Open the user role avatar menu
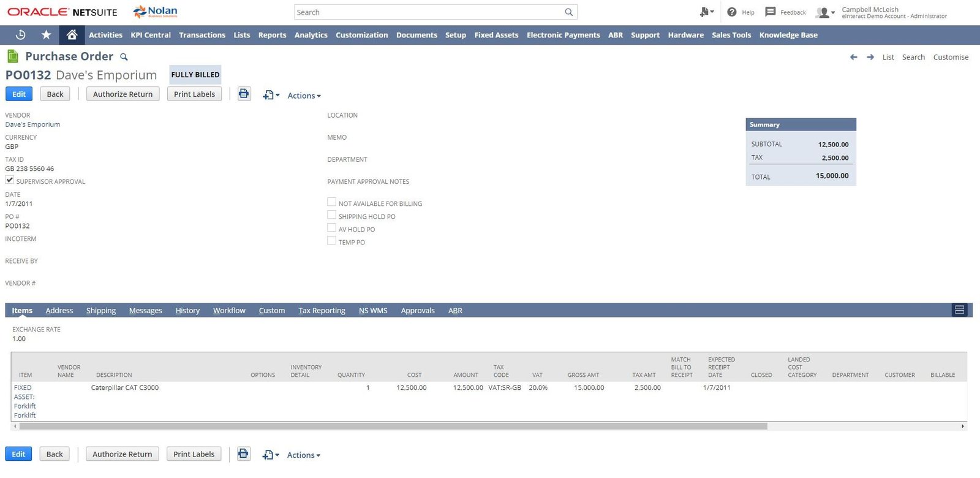This screenshot has width=980, height=478. tap(826, 12)
